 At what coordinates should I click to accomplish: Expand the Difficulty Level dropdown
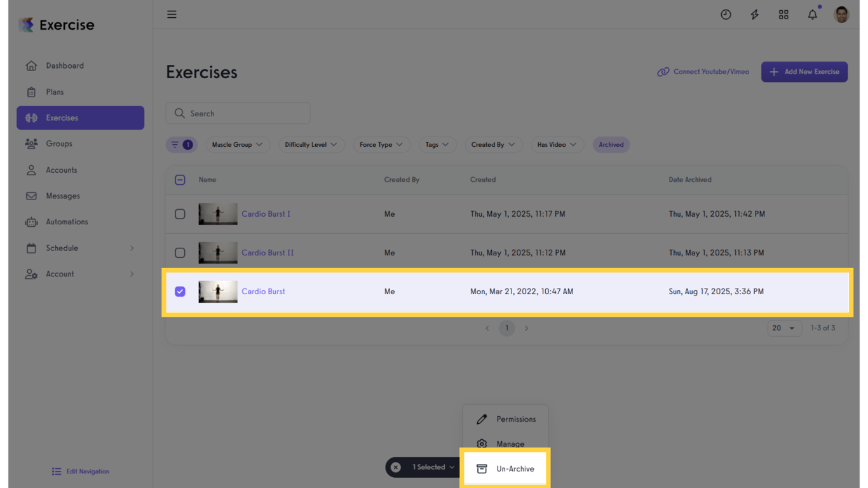pos(311,145)
